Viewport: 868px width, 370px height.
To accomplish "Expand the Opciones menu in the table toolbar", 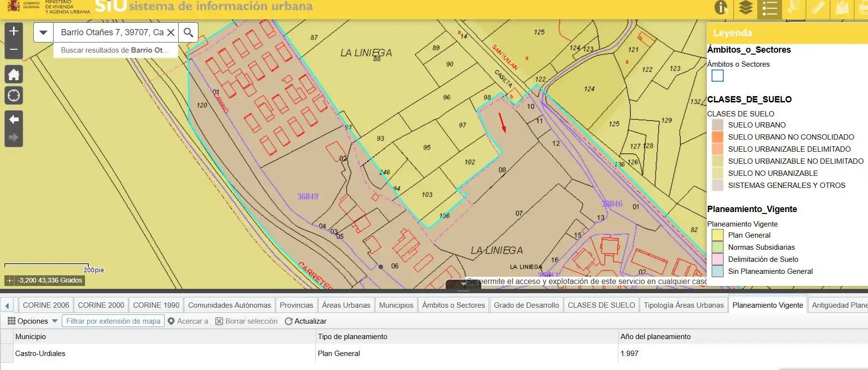I will pos(32,321).
